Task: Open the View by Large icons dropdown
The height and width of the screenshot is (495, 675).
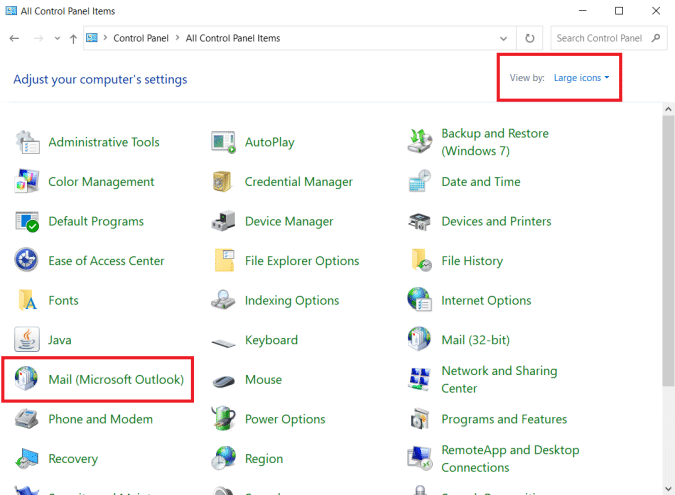Action: [581, 77]
